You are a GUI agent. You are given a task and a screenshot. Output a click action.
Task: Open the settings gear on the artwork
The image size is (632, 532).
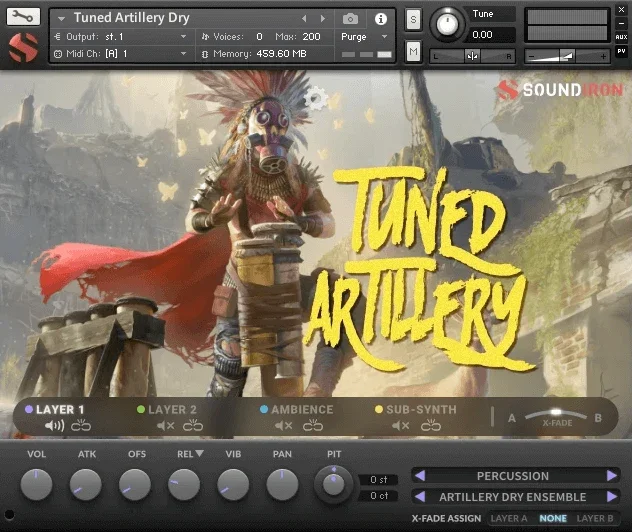pos(316,98)
